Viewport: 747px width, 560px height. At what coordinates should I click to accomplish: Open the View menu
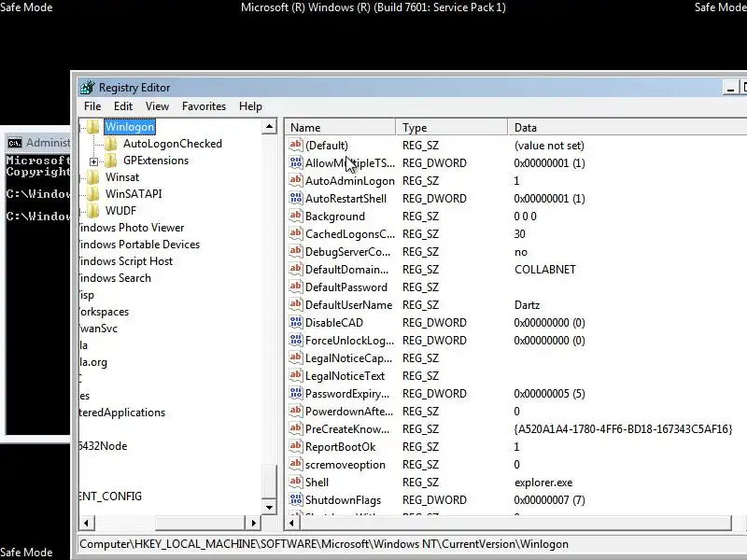[157, 106]
